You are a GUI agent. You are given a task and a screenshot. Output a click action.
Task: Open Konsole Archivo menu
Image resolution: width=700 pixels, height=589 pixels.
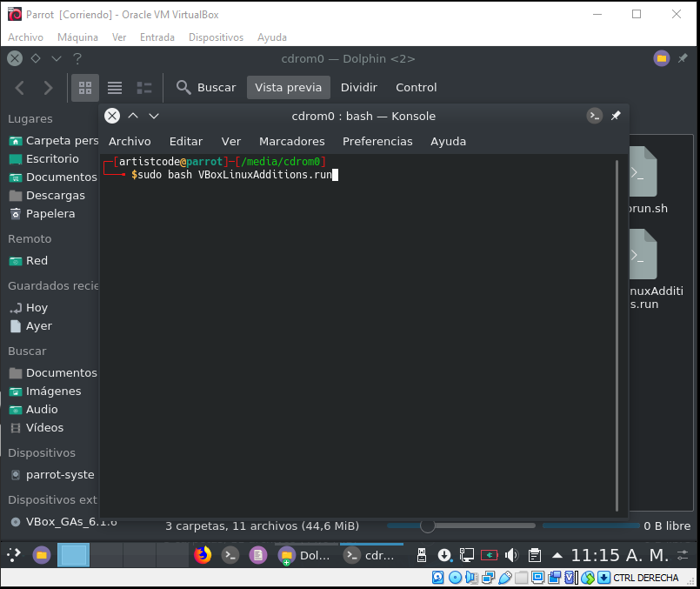coord(130,141)
